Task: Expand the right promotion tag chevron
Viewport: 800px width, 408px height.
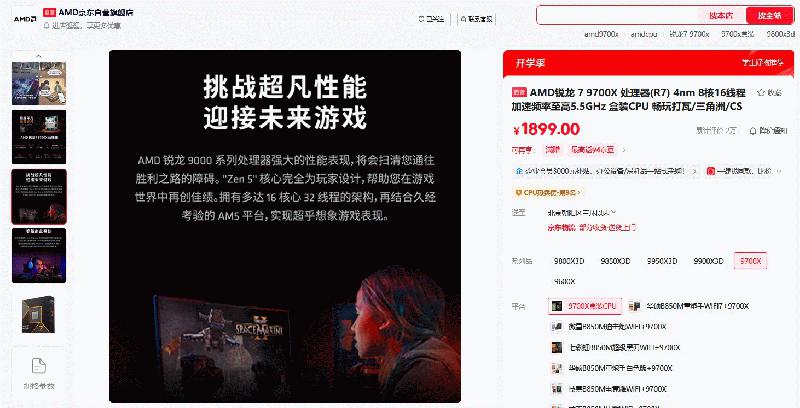Action: [779, 171]
